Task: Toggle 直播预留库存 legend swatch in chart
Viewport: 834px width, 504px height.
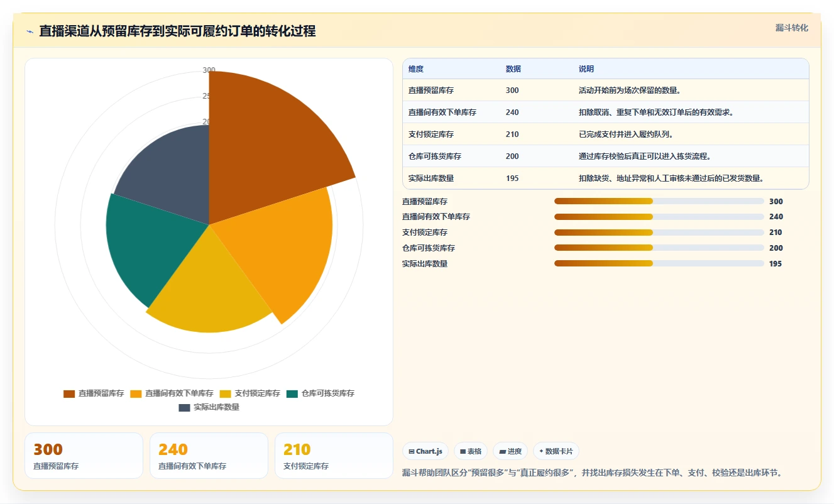Action: coord(69,393)
